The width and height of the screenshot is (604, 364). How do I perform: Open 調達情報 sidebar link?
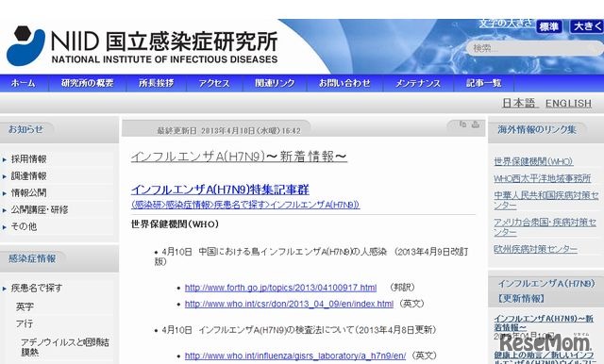click(x=29, y=175)
